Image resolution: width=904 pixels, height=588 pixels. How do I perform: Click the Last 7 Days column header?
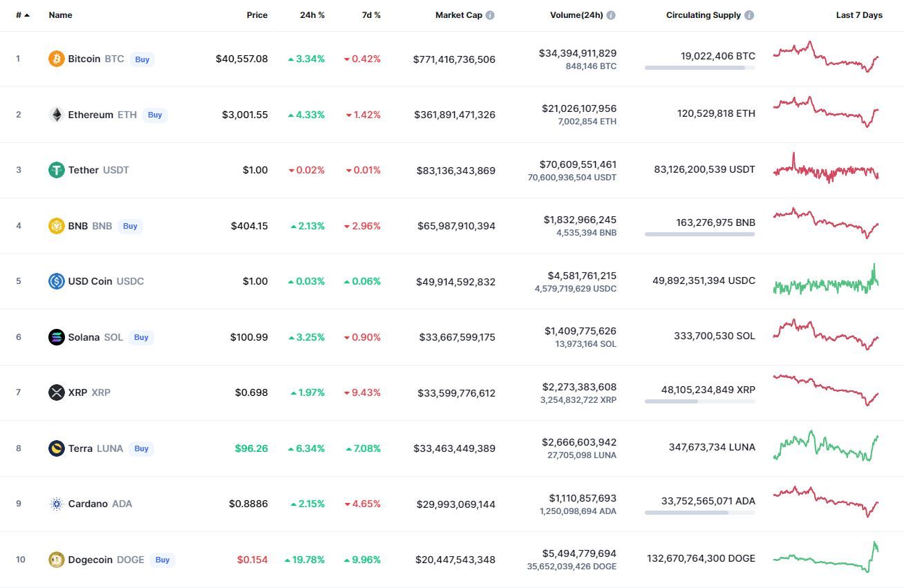point(859,15)
